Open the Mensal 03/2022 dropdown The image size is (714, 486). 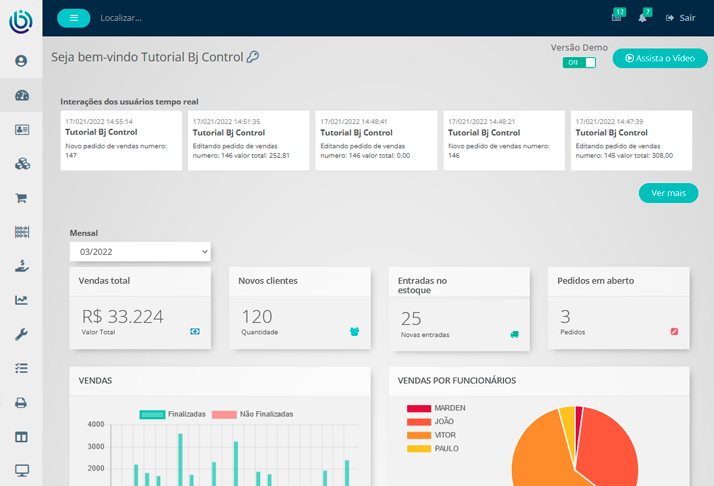click(x=140, y=252)
